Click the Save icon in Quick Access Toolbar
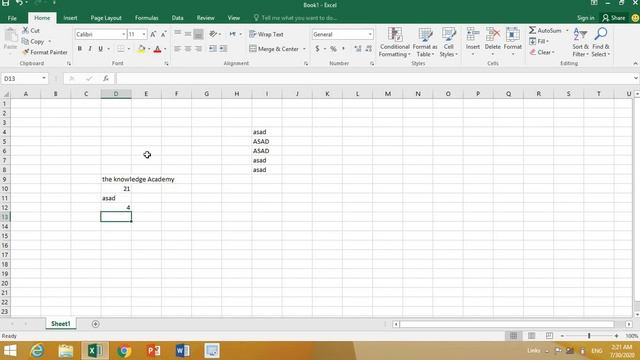Viewport: 640px width, 360px height. (x=6, y=3)
